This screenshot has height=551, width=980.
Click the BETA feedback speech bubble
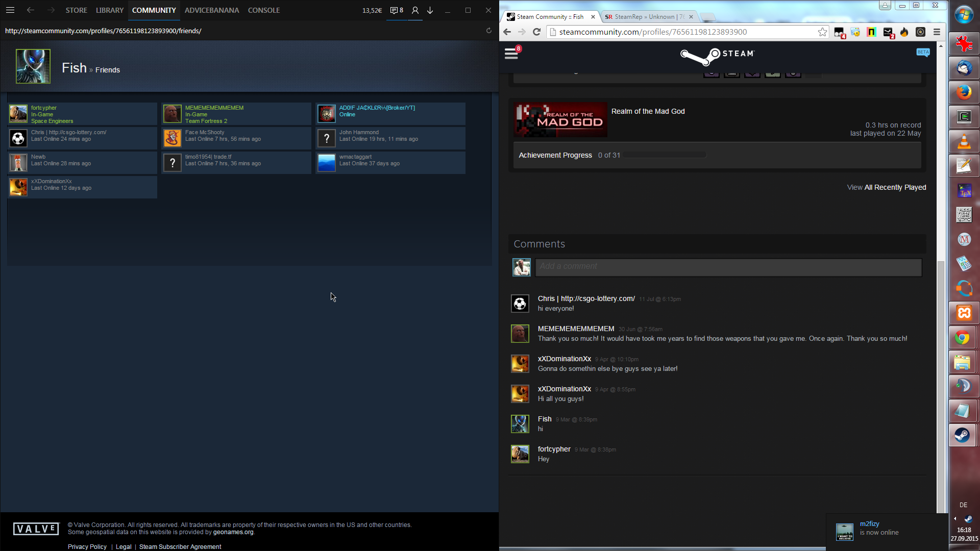pos(923,53)
